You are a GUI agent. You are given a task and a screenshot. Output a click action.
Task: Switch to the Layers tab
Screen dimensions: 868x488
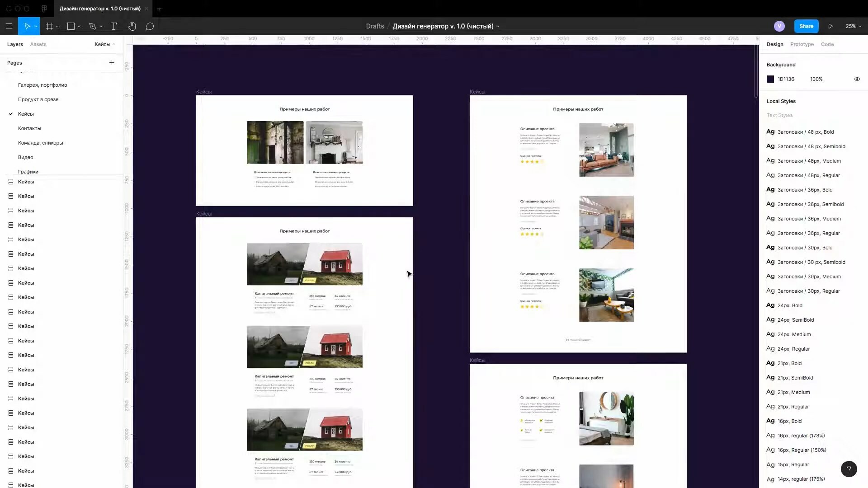15,44
